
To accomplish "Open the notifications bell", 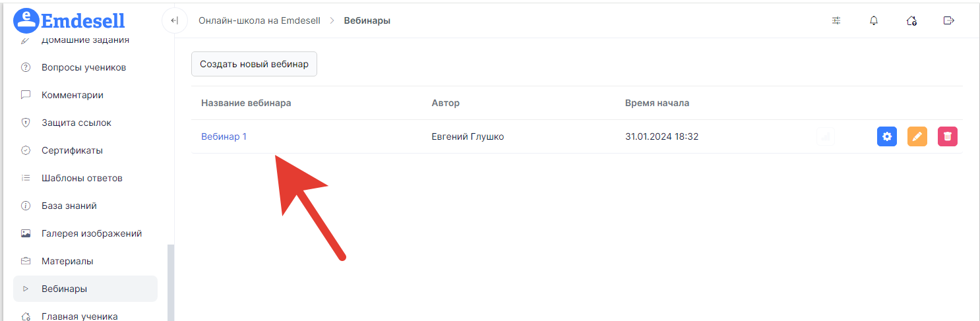I will click(x=874, y=20).
